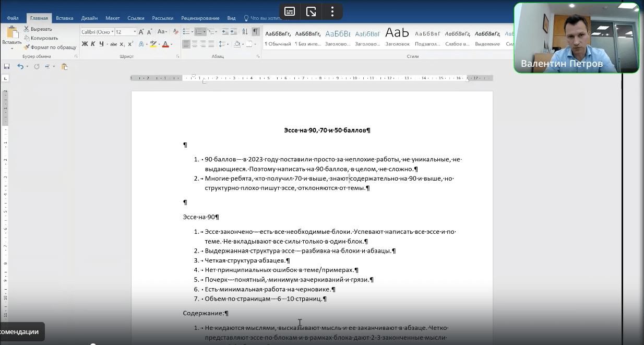The width and height of the screenshot is (644, 345).
Task: Click the captions icon in floating overlay
Action: coord(290,11)
